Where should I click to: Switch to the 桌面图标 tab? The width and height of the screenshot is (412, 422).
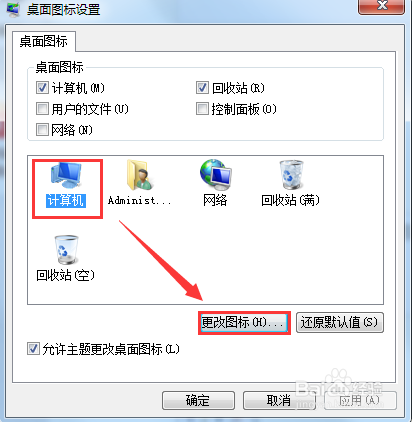coord(44,42)
